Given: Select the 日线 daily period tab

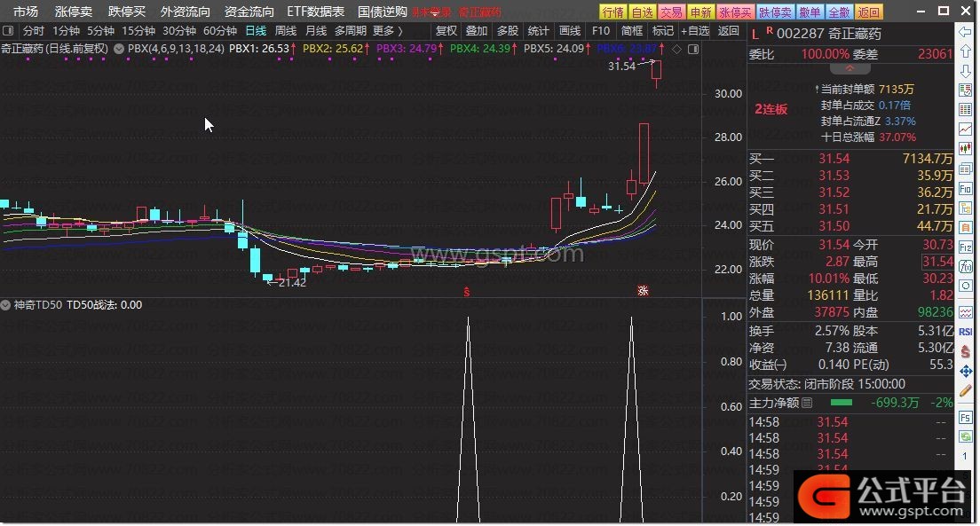Looking at the screenshot, I should pyautogui.click(x=256, y=31).
